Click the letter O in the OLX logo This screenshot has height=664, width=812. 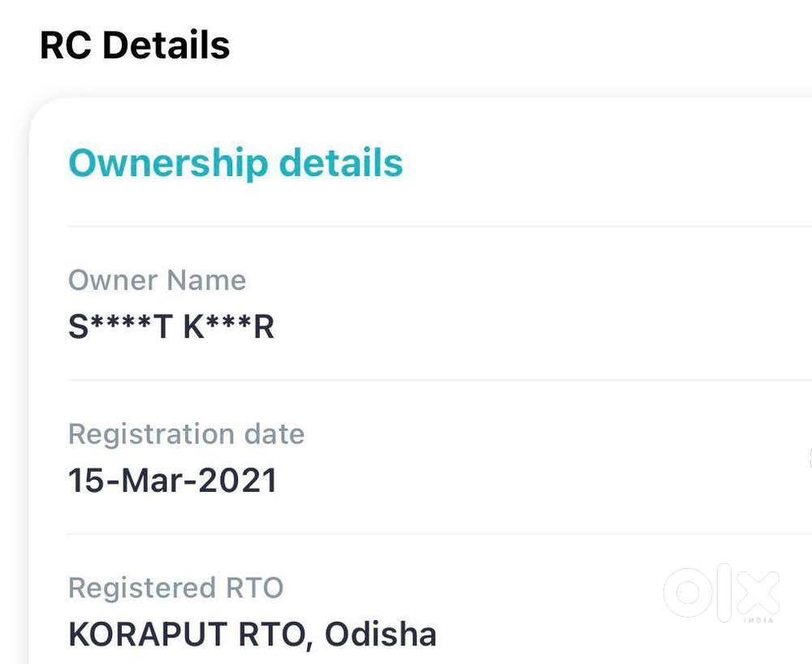[688, 593]
